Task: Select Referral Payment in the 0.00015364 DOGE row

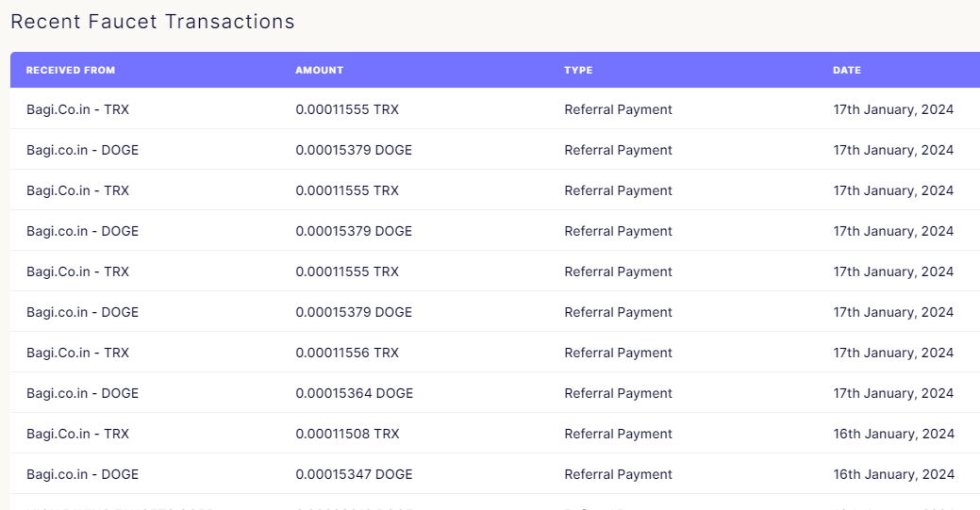Action: tap(618, 393)
